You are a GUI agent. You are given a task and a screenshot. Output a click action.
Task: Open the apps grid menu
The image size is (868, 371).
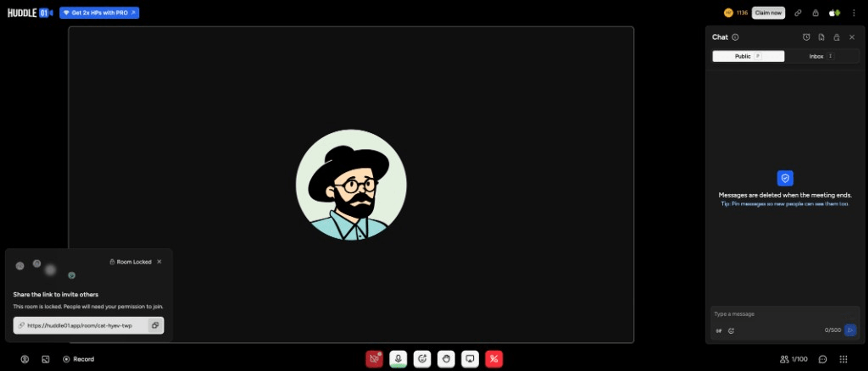[x=843, y=359]
